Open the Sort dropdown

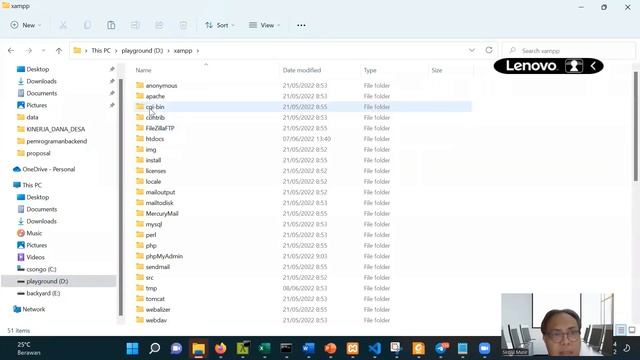[220, 25]
